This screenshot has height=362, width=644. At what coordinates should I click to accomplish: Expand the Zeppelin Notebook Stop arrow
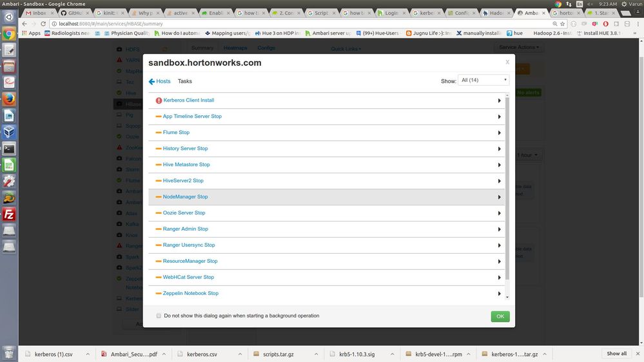click(x=499, y=294)
